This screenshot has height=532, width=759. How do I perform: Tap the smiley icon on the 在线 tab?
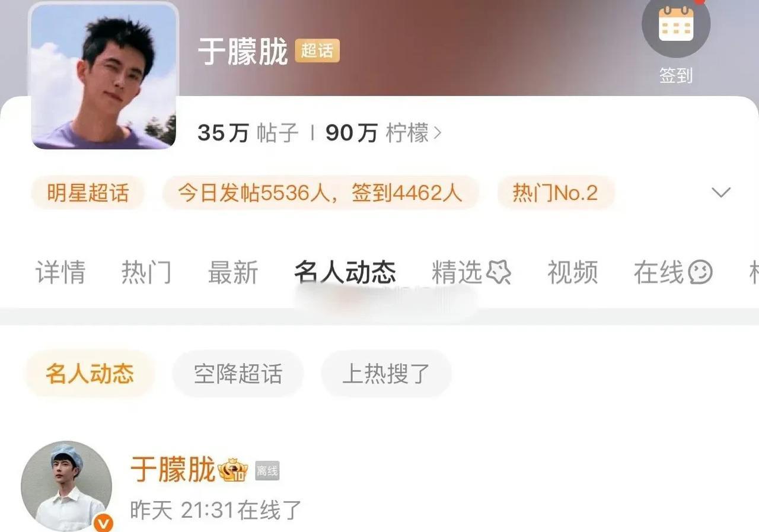[x=700, y=272]
